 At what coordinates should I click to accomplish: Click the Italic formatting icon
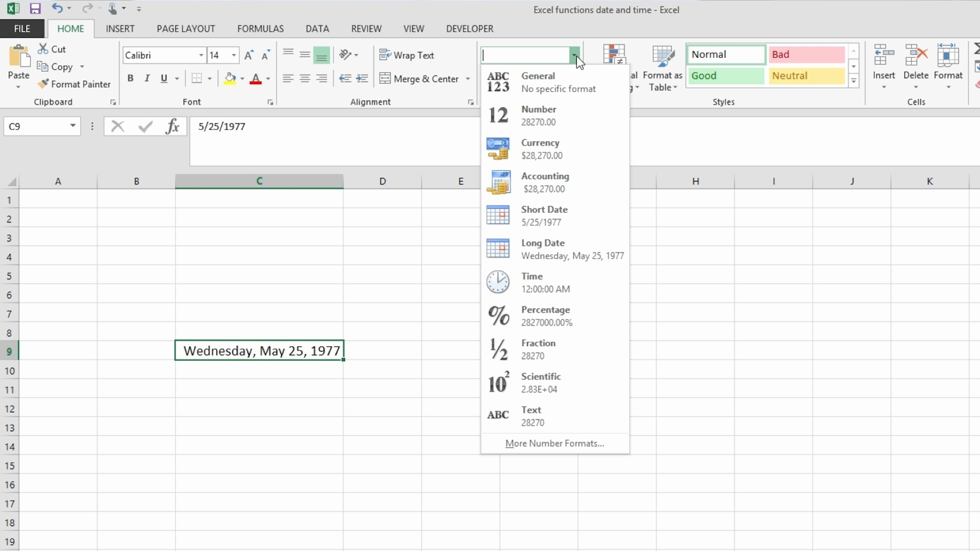pyautogui.click(x=146, y=80)
